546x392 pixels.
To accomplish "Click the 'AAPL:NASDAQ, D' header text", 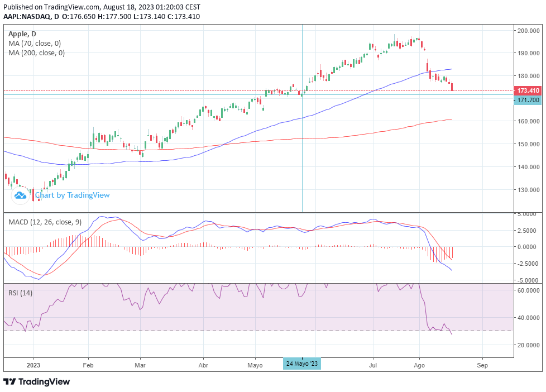I will click(31, 16).
